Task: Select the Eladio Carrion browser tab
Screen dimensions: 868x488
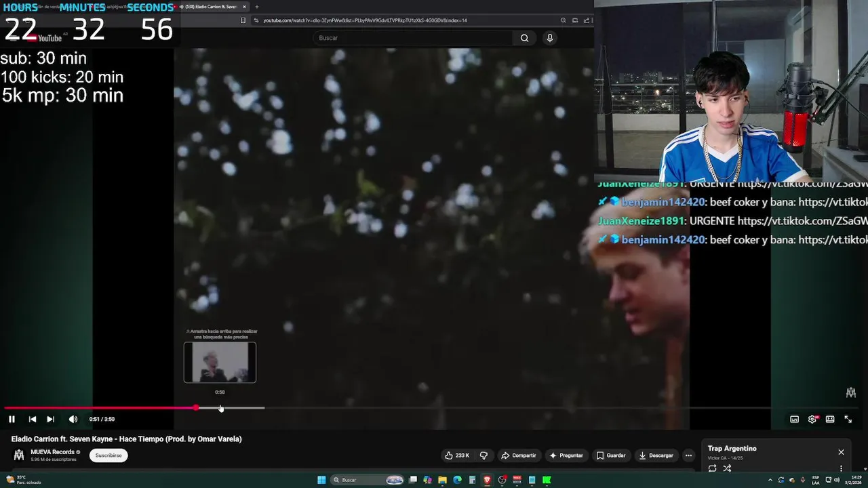Action: pyautogui.click(x=212, y=7)
